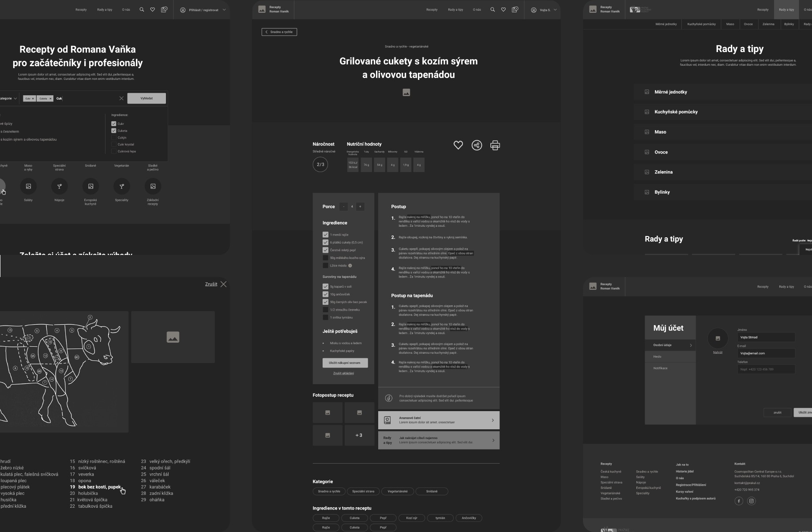Click the image icon beside Měrné jednotky row
812x532 pixels.
pyautogui.click(x=647, y=92)
